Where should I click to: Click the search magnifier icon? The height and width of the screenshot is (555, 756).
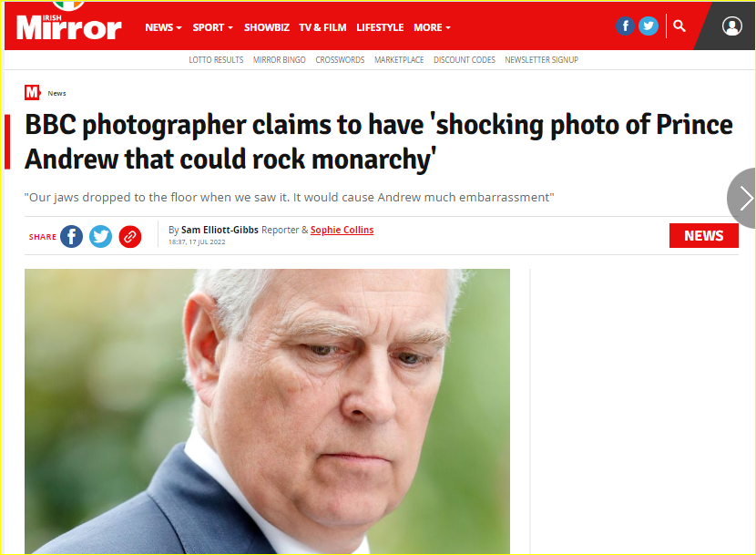tap(679, 26)
